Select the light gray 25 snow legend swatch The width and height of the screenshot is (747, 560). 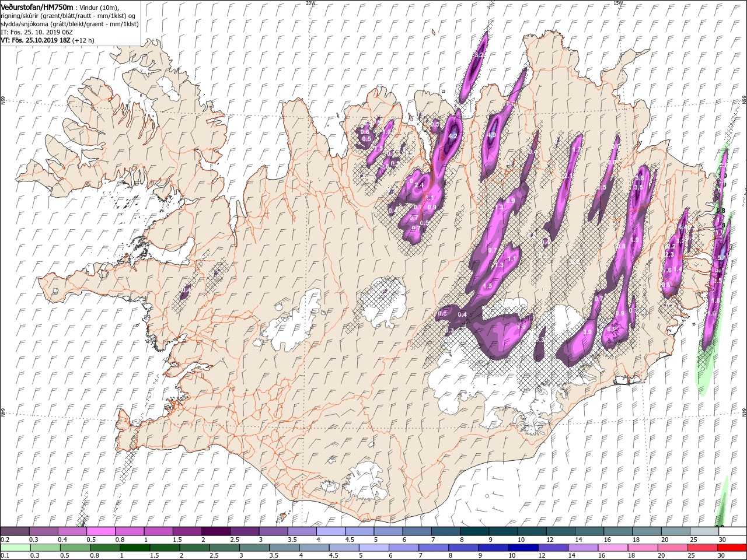pyautogui.click(x=704, y=531)
